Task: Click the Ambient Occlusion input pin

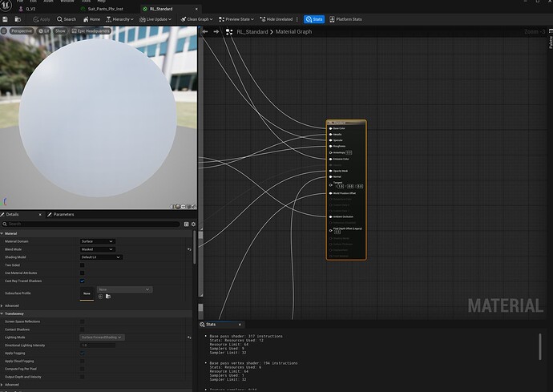Action: 331,216
